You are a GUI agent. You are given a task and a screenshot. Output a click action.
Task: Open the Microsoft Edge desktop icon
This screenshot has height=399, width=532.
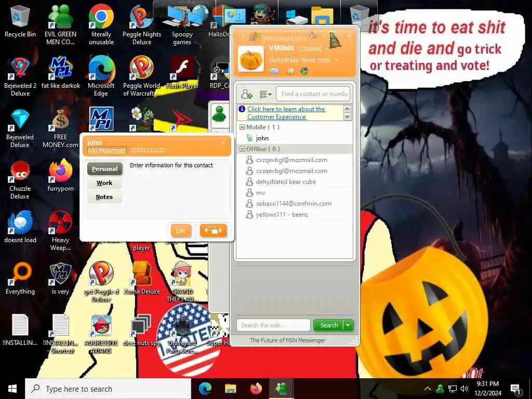click(x=101, y=76)
